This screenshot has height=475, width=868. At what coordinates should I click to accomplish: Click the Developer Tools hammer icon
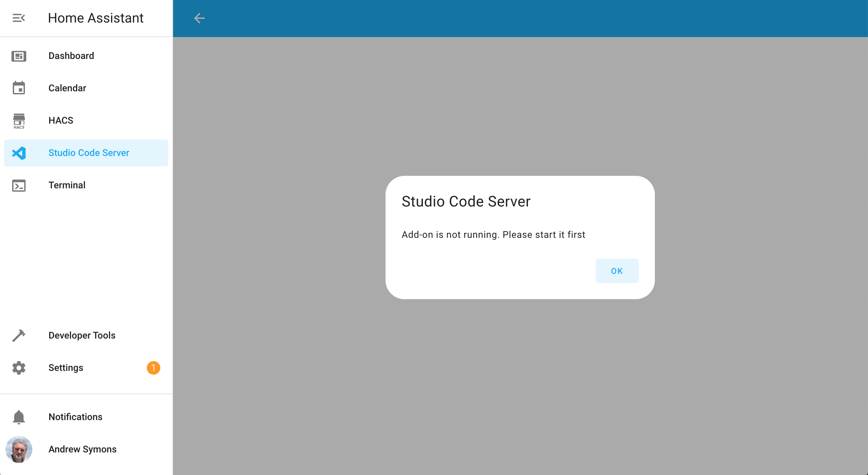(19, 335)
